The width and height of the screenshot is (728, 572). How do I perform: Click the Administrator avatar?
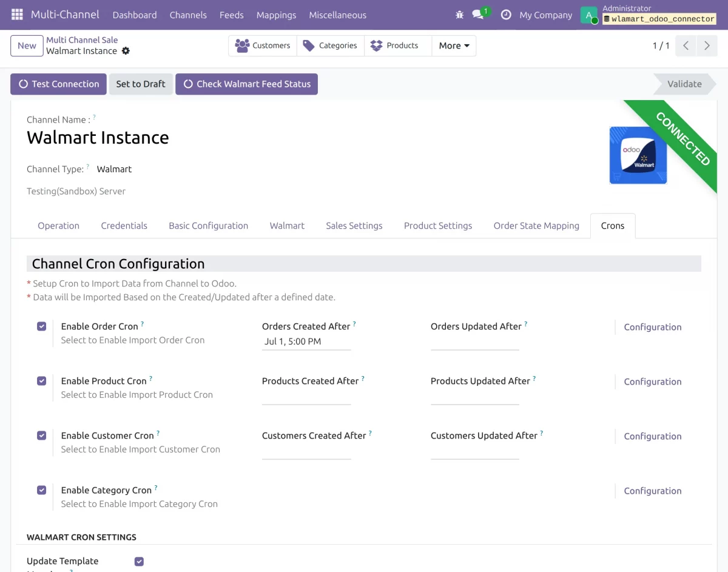pyautogui.click(x=589, y=15)
